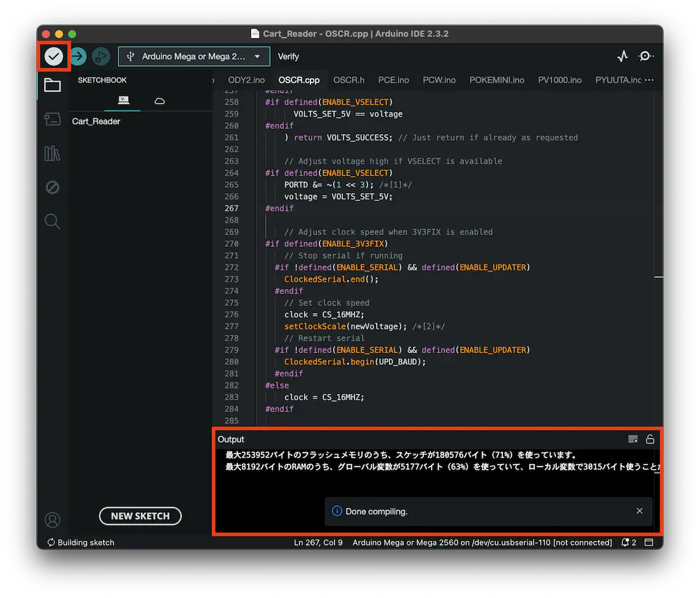The width and height of the screenshot is (700, 598).
Task: Switch to the OSCR.h tab
Action: click(x=349, y=80)
